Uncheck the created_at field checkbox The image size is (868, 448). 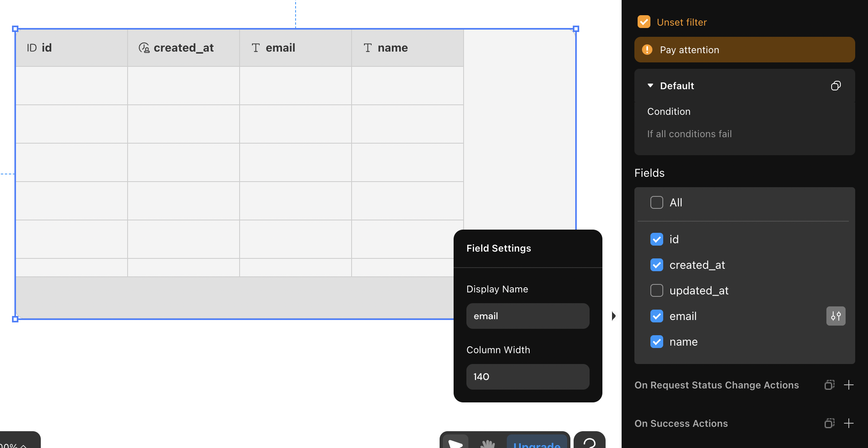pos(656,265)
